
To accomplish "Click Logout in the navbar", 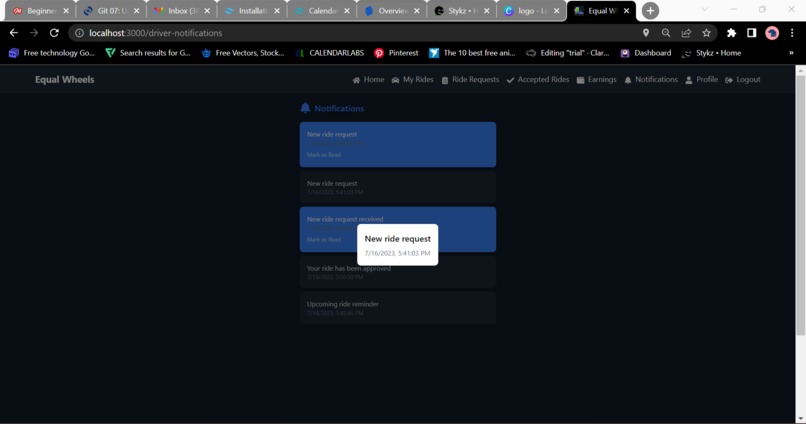I will click(743, 80).
